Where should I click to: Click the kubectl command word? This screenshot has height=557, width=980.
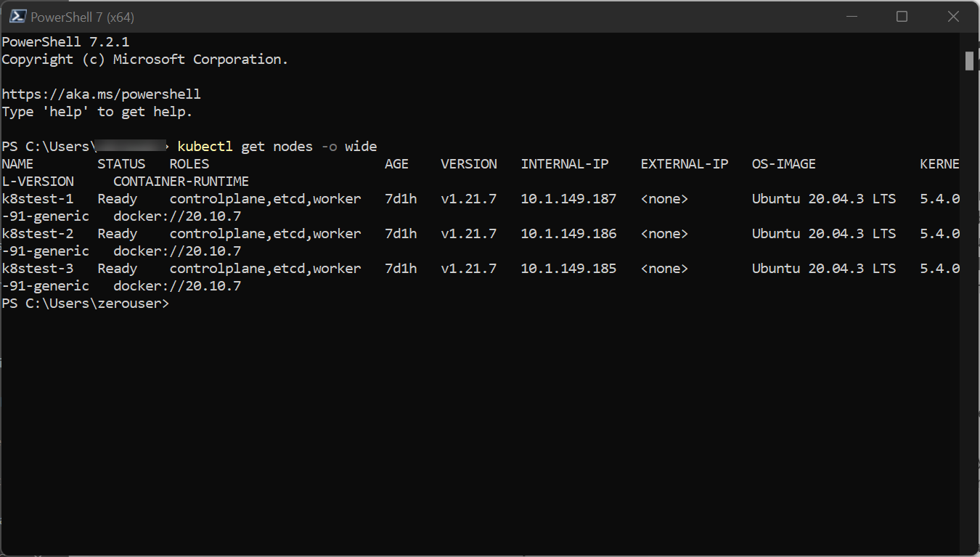205,147
